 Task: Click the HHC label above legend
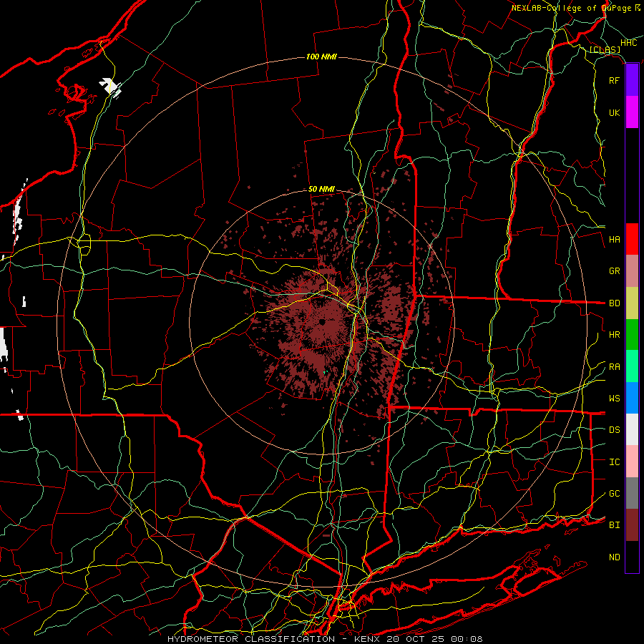pyautogui.click(x=629, y=43)
